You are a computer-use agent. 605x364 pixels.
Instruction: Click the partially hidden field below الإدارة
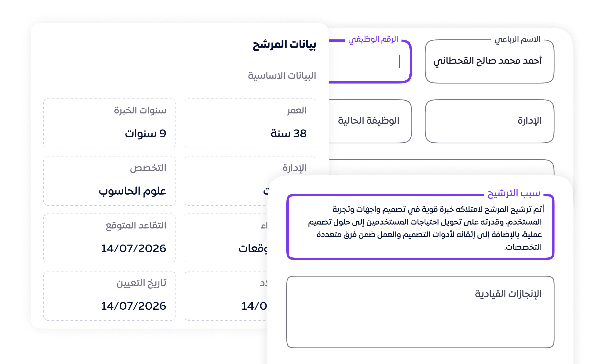pos(441,167)
